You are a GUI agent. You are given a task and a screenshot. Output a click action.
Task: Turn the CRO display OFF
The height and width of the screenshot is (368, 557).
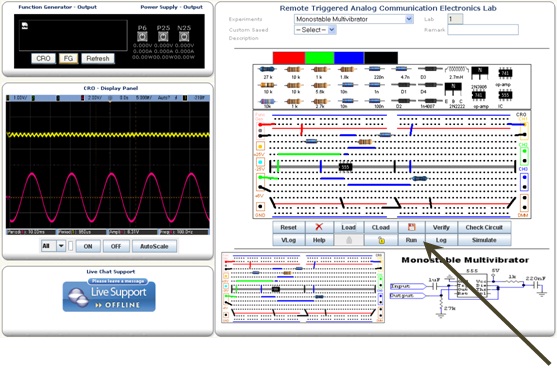pyautogui.click(x=116, y=246)
